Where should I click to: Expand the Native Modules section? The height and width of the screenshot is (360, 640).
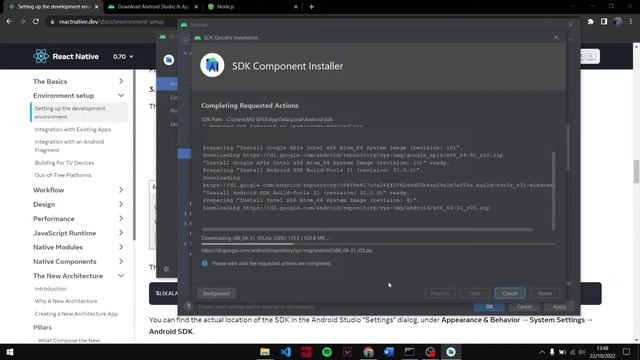coord(121,247)
